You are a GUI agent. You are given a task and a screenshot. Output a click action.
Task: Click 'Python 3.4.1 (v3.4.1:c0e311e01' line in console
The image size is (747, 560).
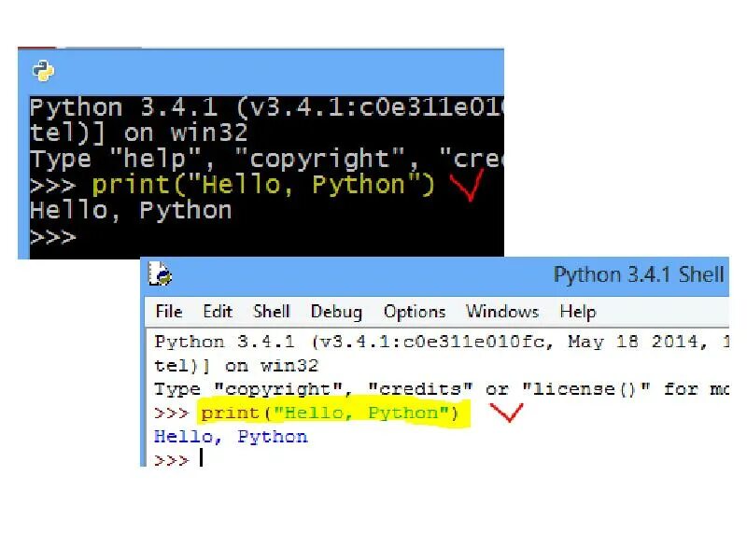266,107
